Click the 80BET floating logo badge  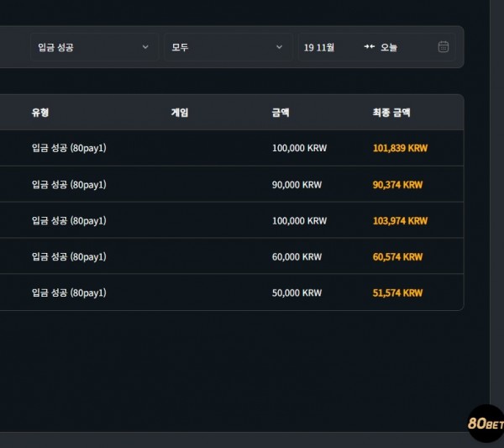(486, 424)
